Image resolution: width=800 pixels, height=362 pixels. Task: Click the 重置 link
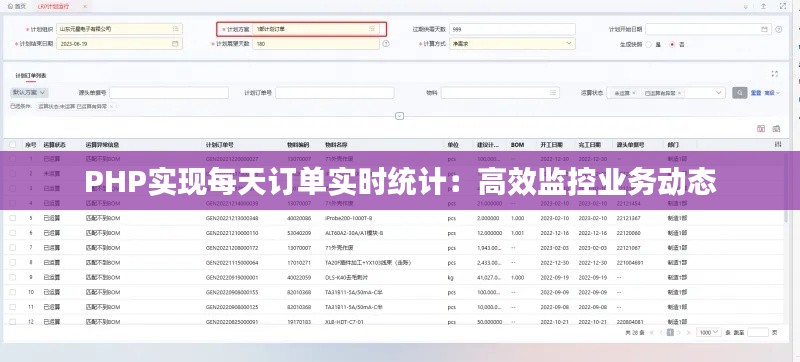(756, 93)
